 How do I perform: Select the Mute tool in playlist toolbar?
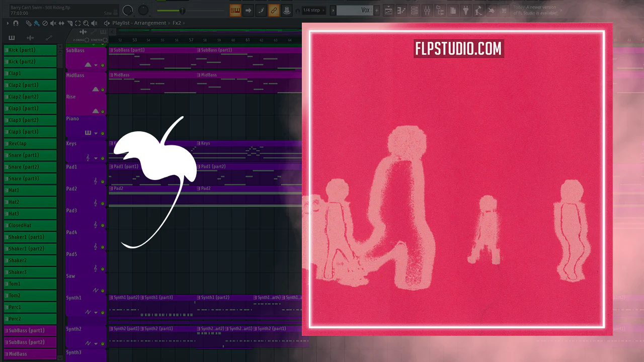click(x=53, y=23)
